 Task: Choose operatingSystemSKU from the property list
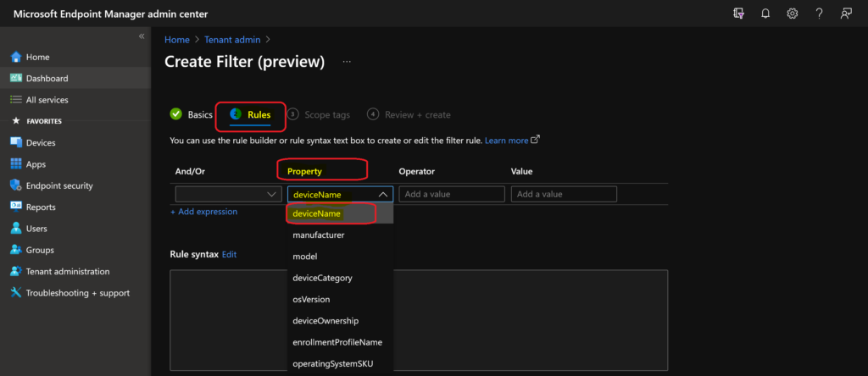click(340, 363)
